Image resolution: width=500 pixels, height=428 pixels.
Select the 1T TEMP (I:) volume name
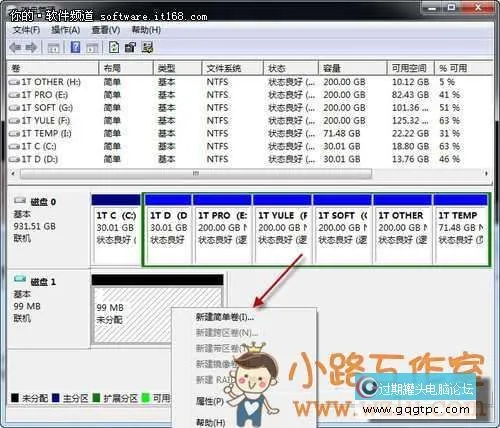(46, 134)
